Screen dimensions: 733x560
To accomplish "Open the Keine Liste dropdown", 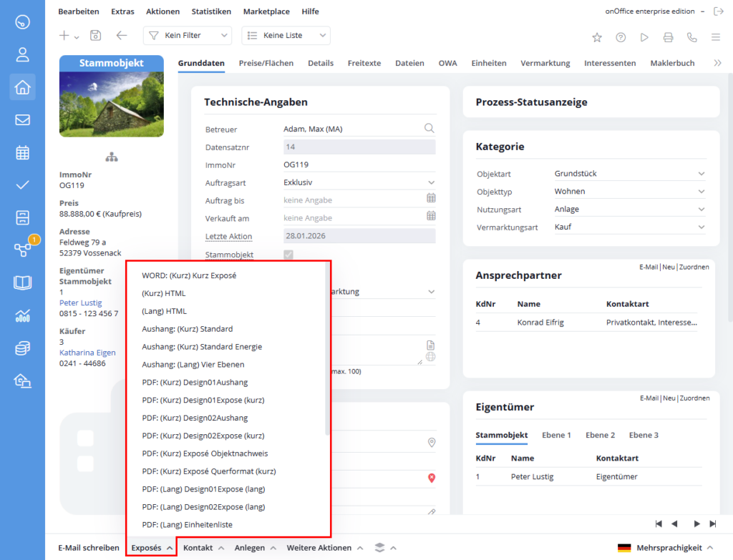I will click(286, 36).
